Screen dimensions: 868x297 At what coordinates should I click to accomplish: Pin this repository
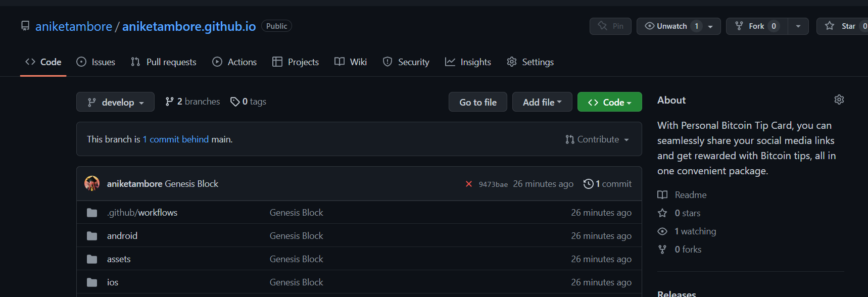click(x=610, y=26)
